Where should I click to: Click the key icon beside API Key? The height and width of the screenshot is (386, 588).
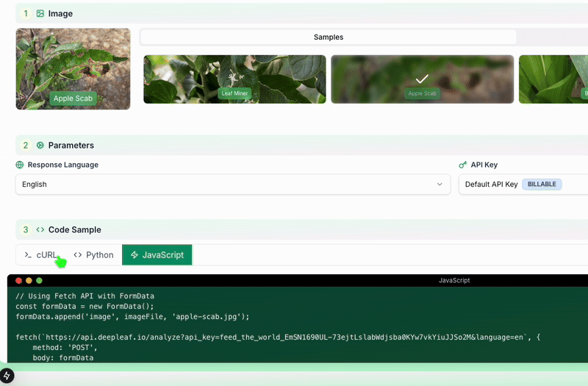pyautogui.click(x=463, y=165)
